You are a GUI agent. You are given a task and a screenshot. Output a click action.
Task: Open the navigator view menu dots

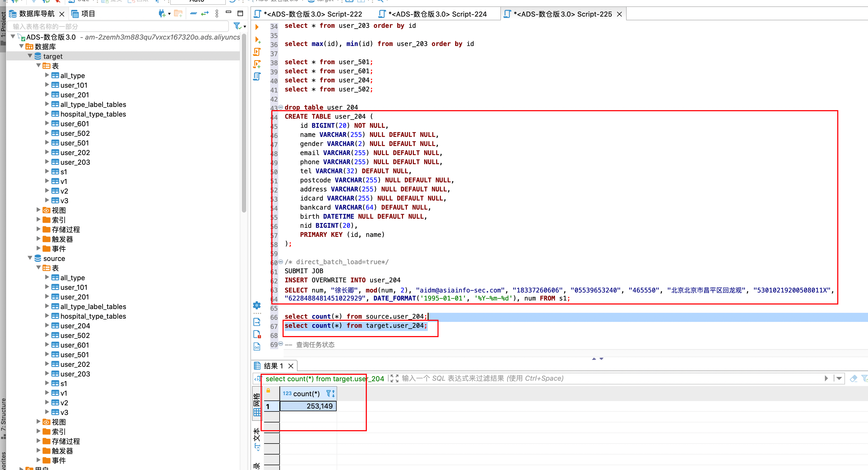(x=217, y=13)
